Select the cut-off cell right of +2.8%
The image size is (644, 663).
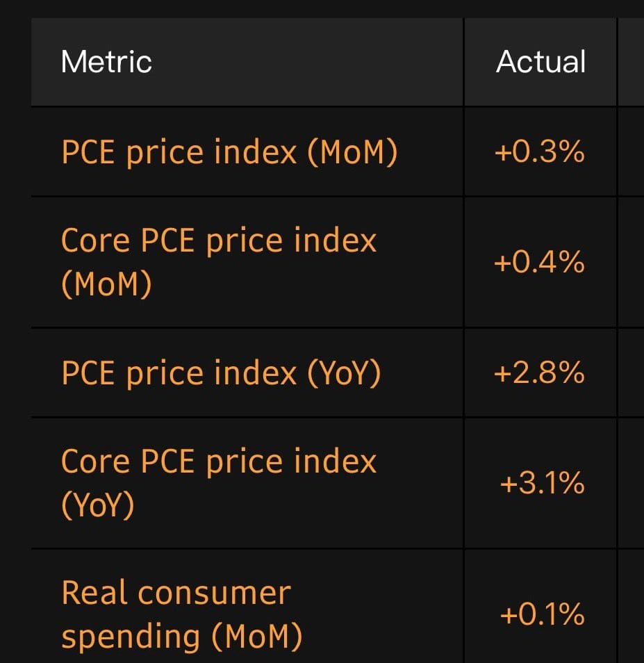tap(631, 373)
